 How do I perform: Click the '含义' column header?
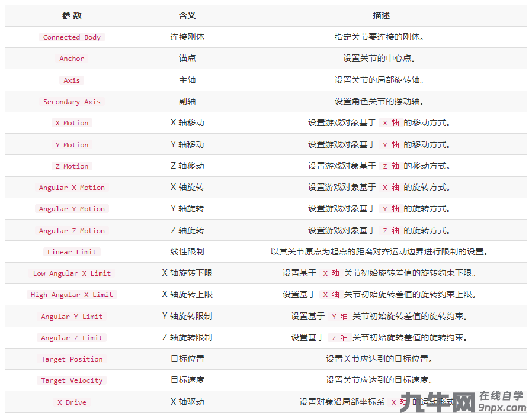[187, 15]
